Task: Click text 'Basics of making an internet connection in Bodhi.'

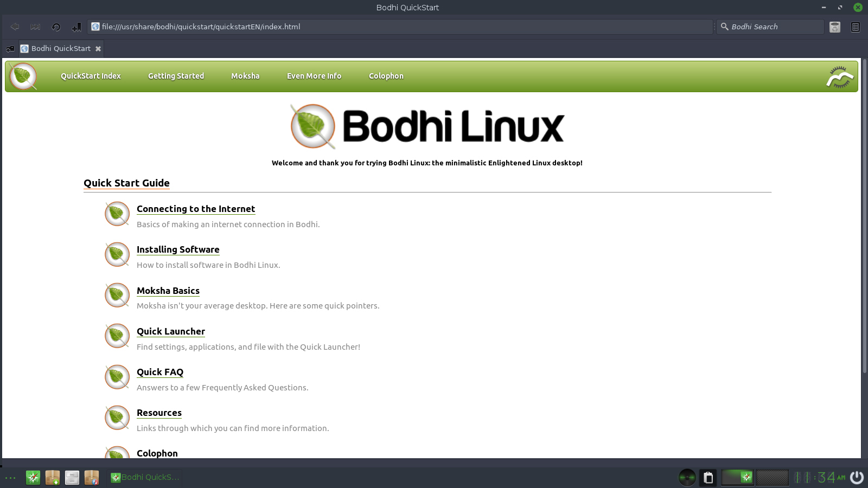Action: [x=228, y=224]
